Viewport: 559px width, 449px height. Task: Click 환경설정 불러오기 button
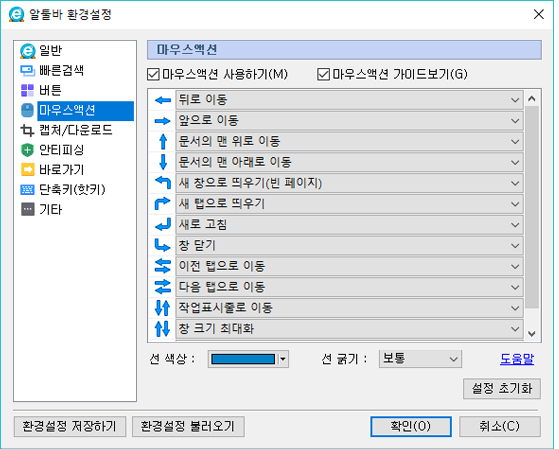pos(188,427)
